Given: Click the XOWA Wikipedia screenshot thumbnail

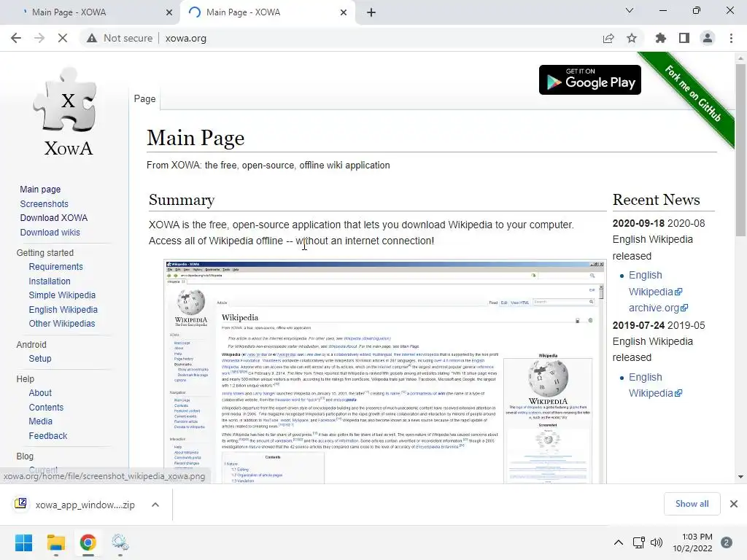Looking at the screenshot, I should click(384, 371).
